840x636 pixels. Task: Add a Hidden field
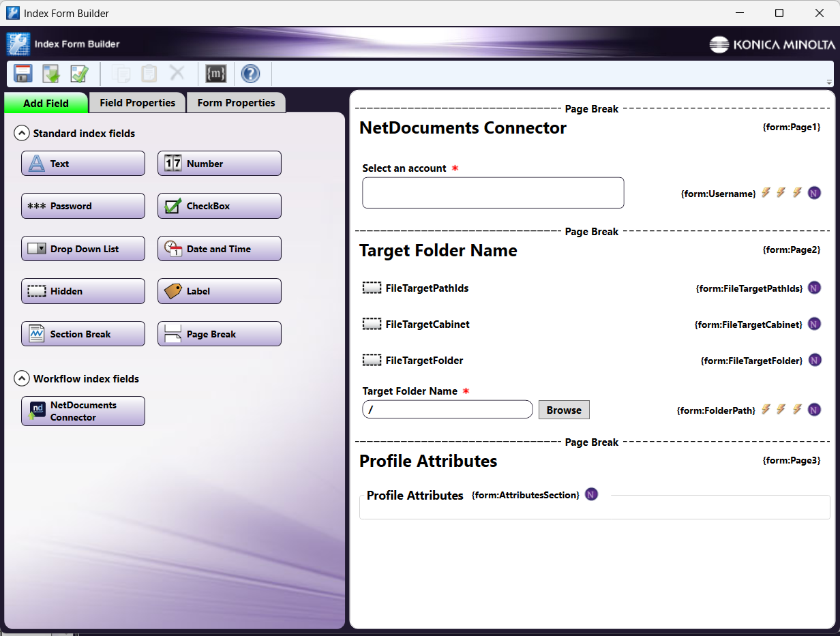click(x=83, y=291)
